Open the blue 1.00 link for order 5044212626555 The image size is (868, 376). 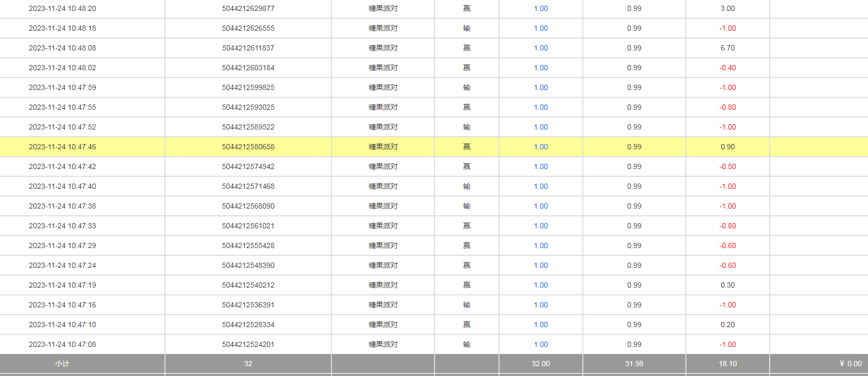coord(541,28)
